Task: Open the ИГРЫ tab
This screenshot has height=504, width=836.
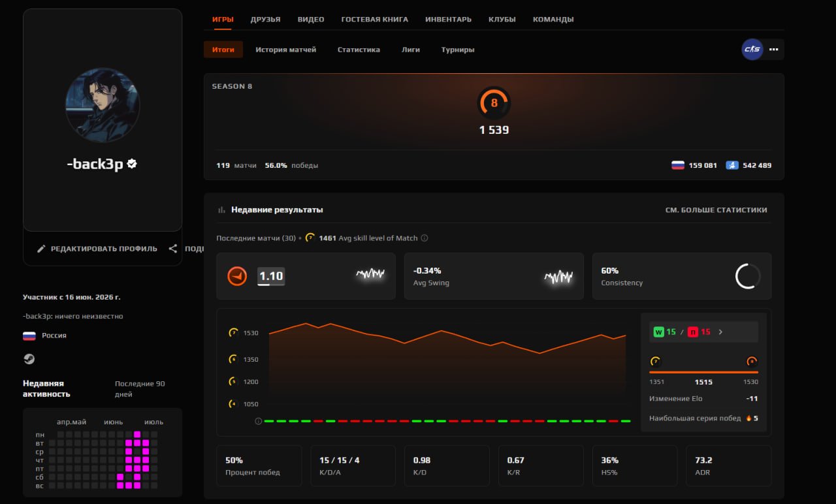Action: [x=223, y=20]
